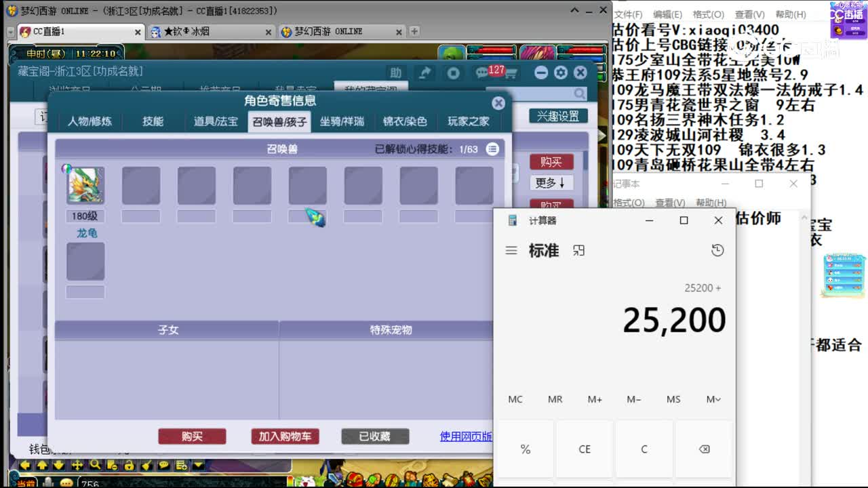The height and width of the screenshot is (488, 868).
Task: Switch to the 道具/法宝 tab
Action: pyautogui.click(x=216, y=121)
